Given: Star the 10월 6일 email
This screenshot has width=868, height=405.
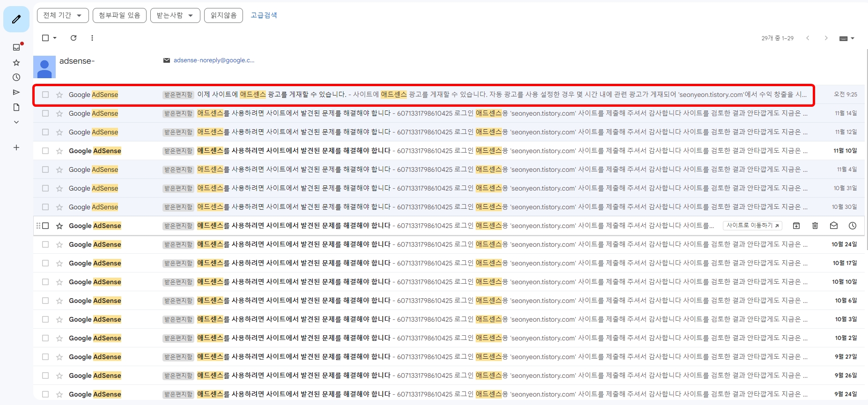Looking at the screenshot, I should 59,301.
